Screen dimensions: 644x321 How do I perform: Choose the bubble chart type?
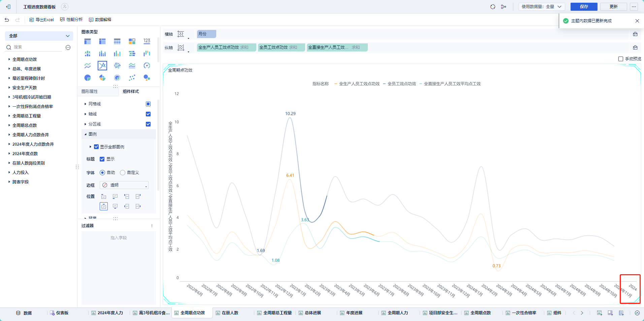point(147,78)
